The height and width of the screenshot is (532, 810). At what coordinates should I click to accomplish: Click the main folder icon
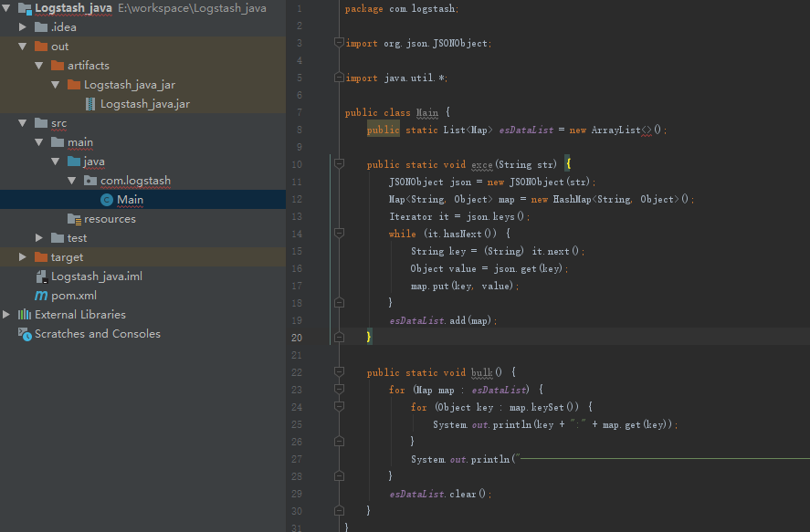58,142
